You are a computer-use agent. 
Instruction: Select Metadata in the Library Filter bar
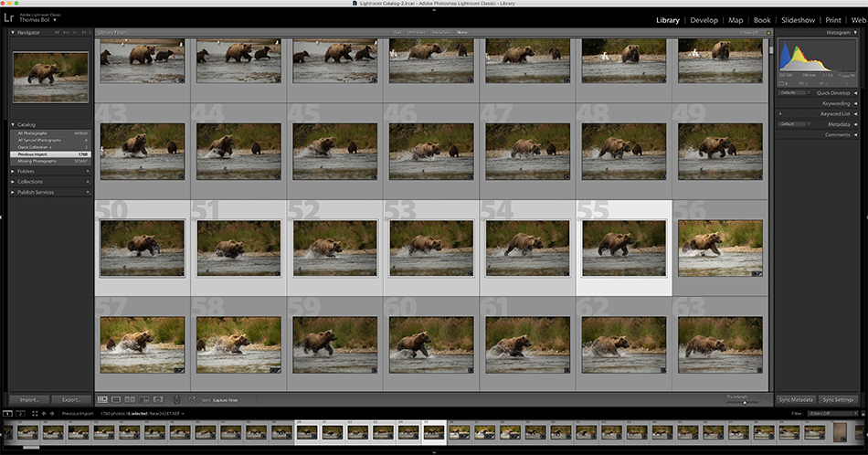tap(440, 33)
